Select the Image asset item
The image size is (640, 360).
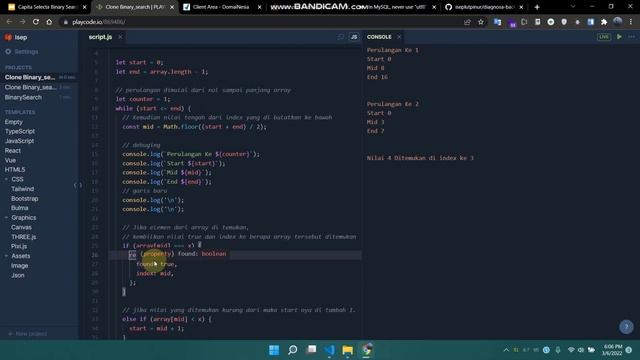(20, 265)
